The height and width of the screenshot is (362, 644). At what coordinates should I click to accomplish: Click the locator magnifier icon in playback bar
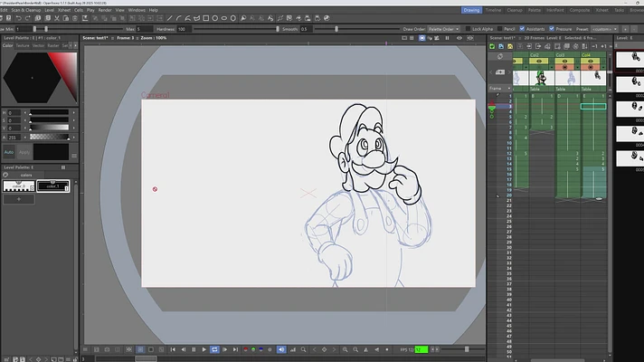pyautogui.click(x=304, y=349)
